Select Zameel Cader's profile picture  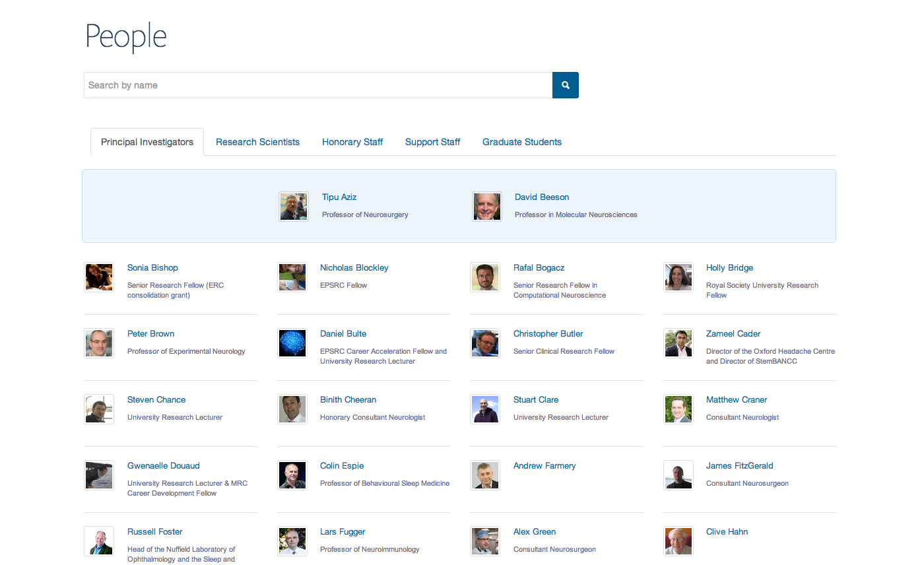(x=678, y=343)
